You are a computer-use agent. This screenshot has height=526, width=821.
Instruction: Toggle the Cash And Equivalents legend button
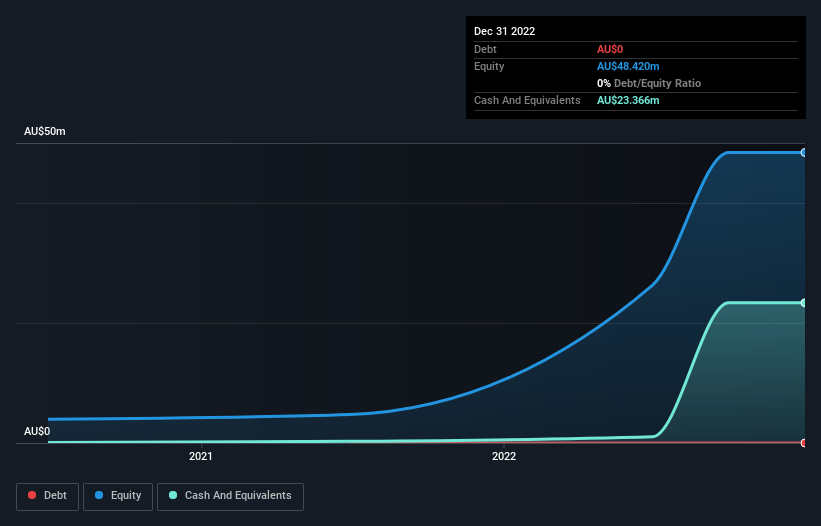(230, 496)
